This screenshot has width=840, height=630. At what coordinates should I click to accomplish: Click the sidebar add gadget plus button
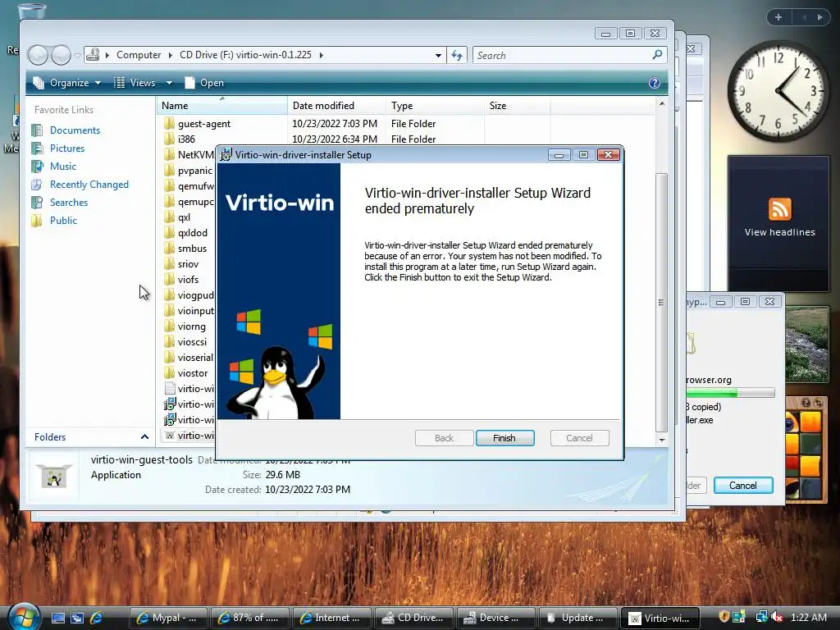[778, 17]
